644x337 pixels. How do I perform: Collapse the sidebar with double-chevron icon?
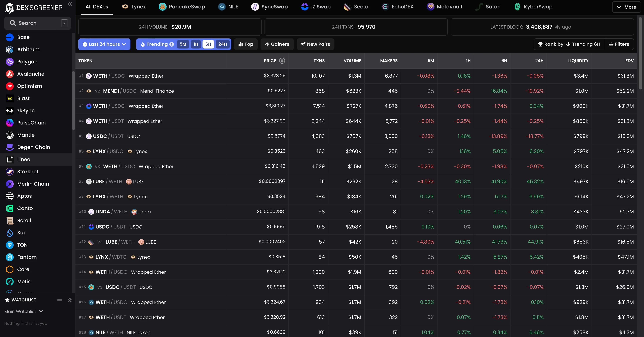coord(70,4)
